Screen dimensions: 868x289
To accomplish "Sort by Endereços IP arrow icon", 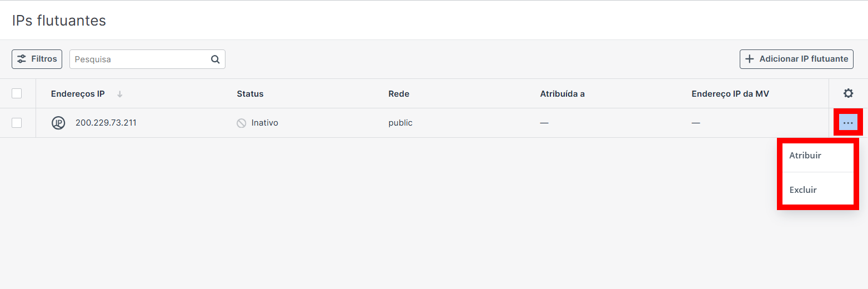I will pyautogui.click(x=119, y=94).
